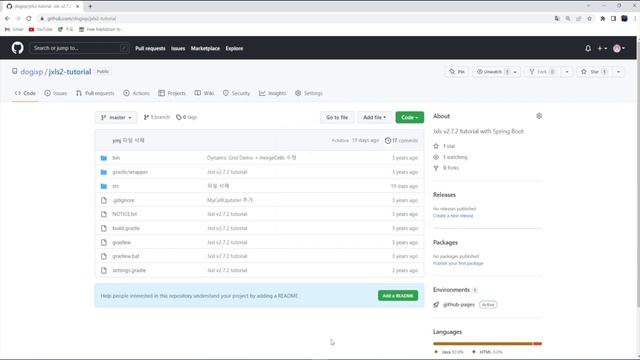
Task: Fork the repository
Action: [x=542, y=72]
